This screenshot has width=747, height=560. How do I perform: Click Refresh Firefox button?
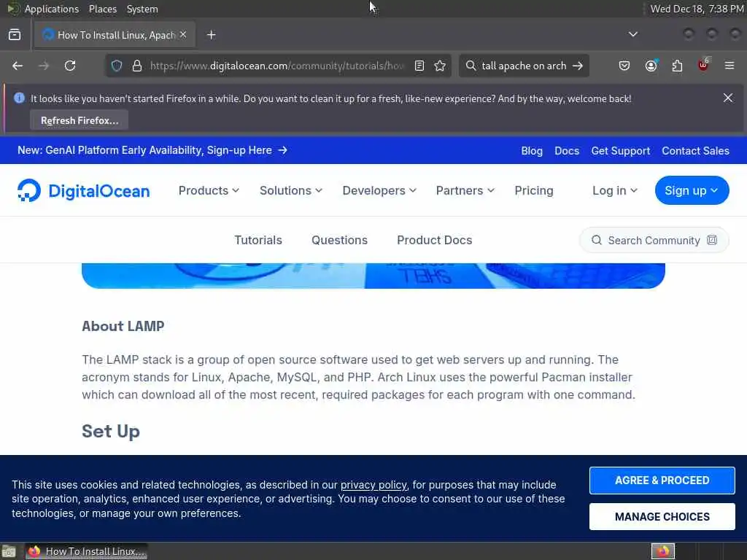79,120
